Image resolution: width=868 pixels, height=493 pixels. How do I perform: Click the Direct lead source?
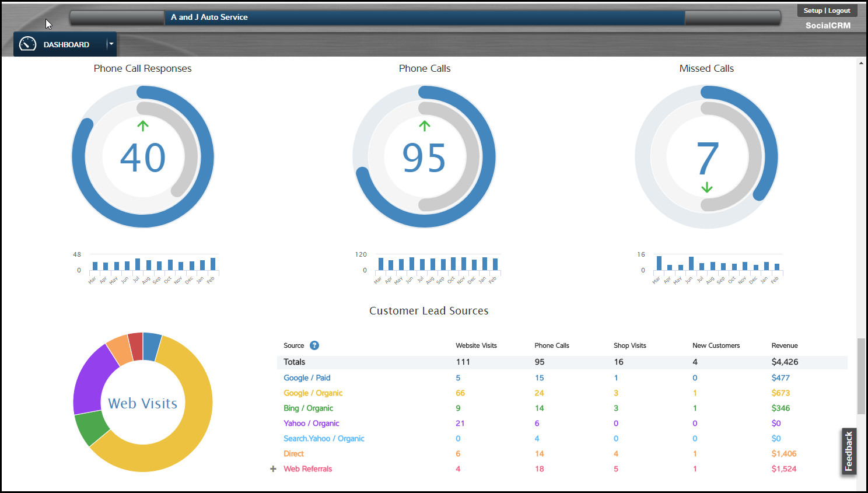point(293,453)
